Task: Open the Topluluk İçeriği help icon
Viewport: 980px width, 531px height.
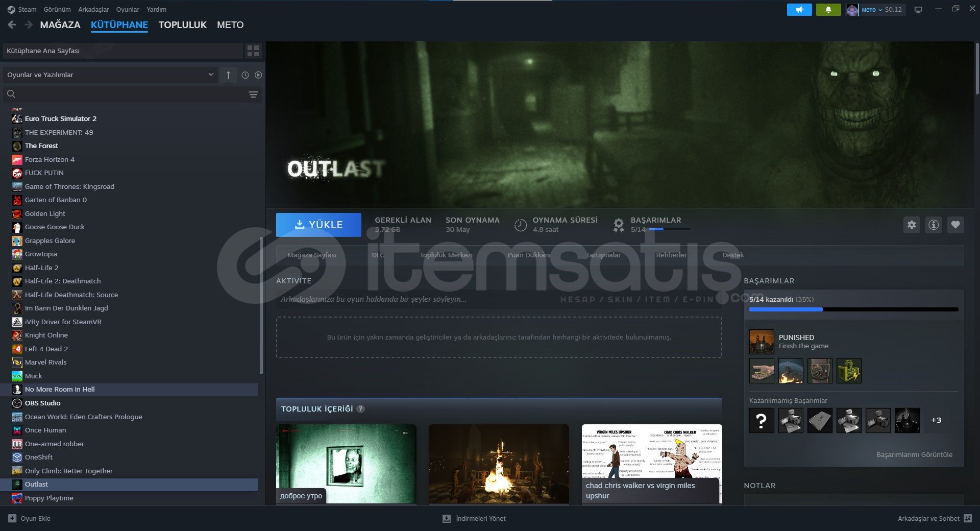Action: 360,409
